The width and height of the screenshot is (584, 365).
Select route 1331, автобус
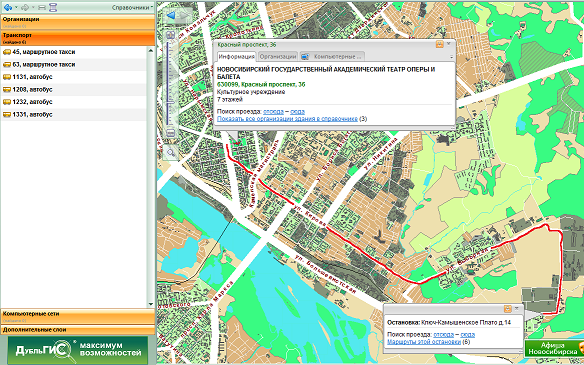click(x=74, y=114)
